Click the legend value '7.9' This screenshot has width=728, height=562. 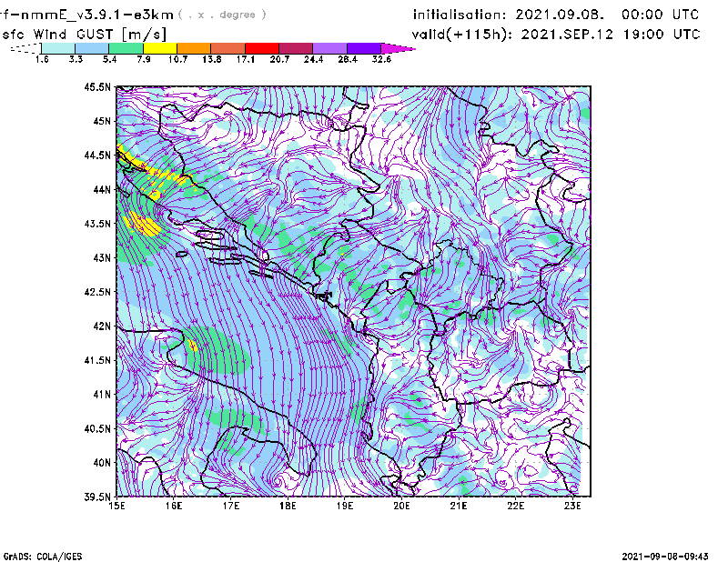pyautogui.click(x=144, y=59)
